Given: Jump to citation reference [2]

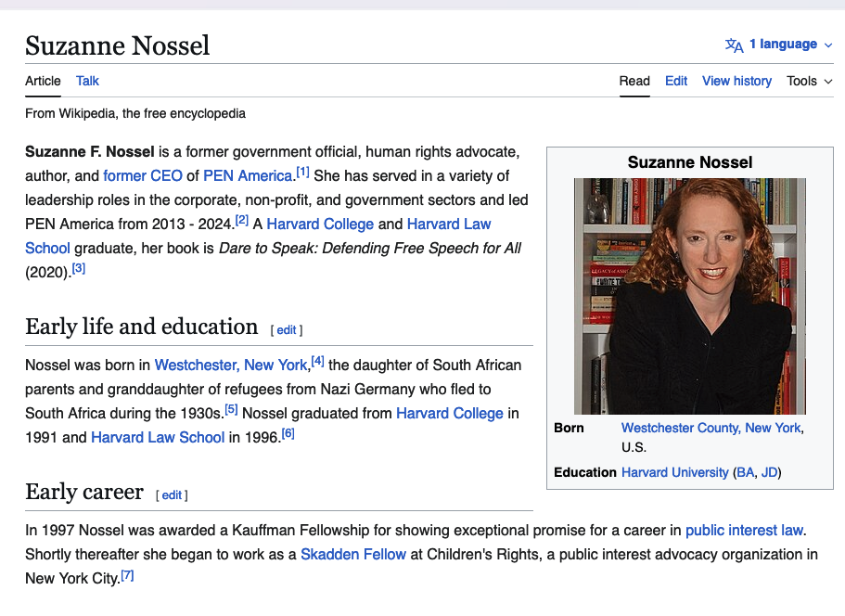Looking at the screenshot, I should (x=242, y=220).
